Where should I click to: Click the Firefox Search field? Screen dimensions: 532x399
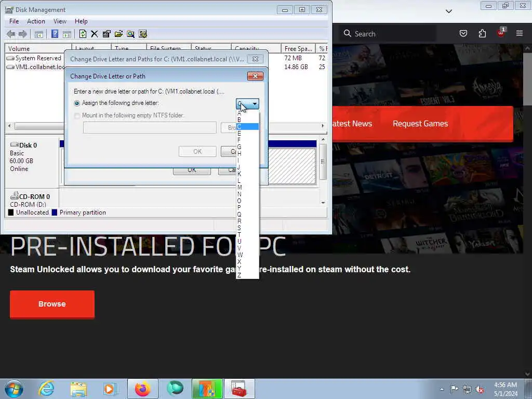point(389,34)
